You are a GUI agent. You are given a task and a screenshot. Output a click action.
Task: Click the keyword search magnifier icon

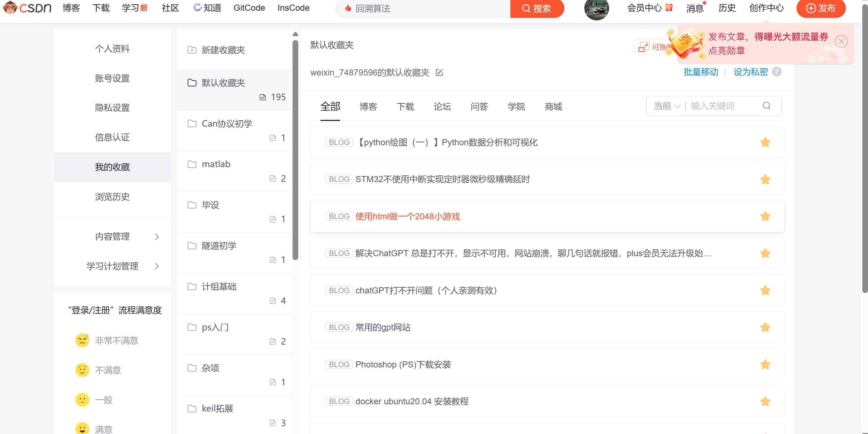tap(766, 106)
